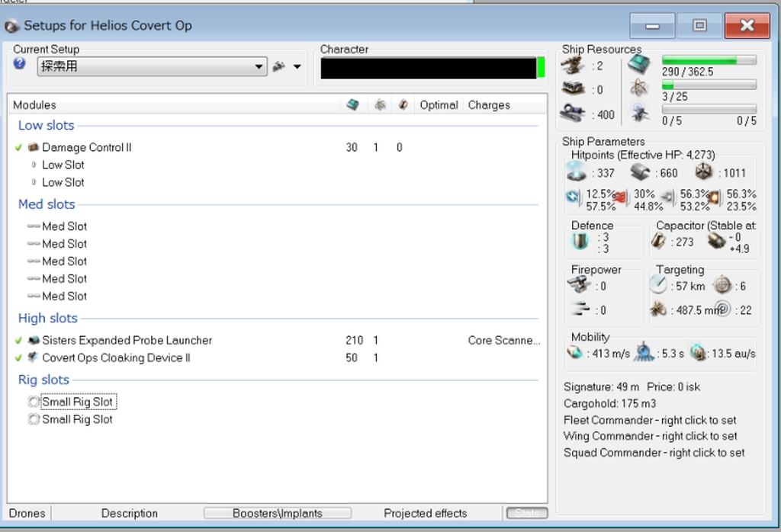
Task: Open the Drones tab
Action: (27, 513)
